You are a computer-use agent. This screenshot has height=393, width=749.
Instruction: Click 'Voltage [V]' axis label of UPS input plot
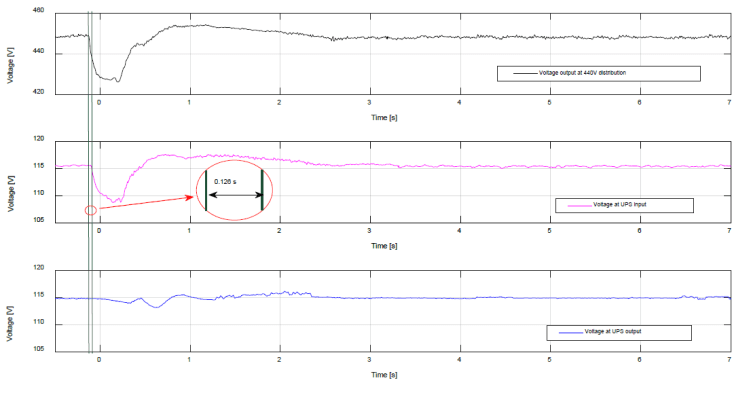[11, 193]
